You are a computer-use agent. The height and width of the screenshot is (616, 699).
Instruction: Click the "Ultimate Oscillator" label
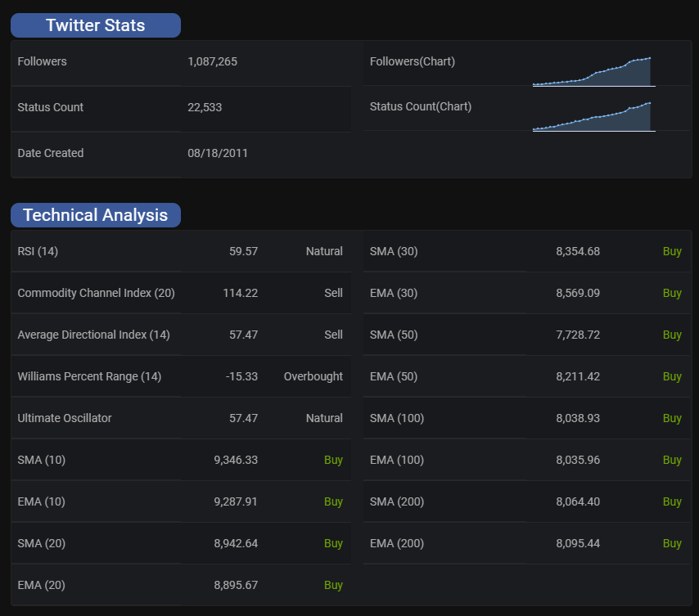click(x=65, y=418)
